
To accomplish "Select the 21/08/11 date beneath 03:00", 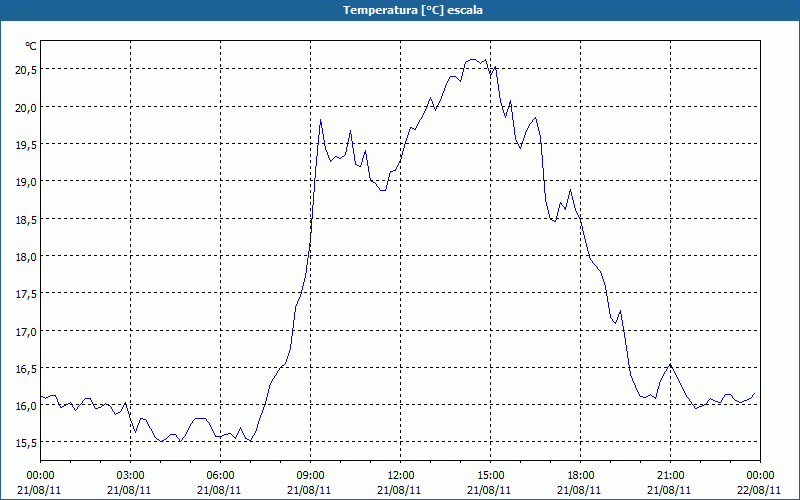I will click(130, 490).
